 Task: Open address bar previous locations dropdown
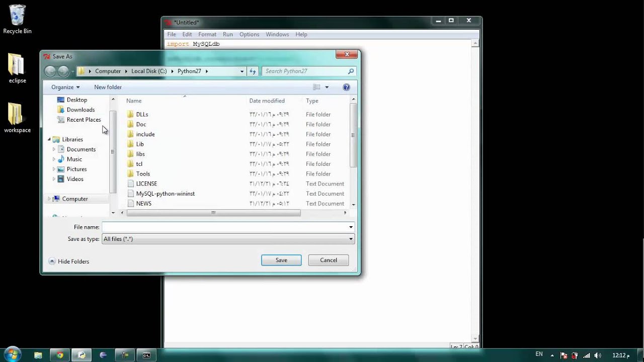(x=242, y=71)
